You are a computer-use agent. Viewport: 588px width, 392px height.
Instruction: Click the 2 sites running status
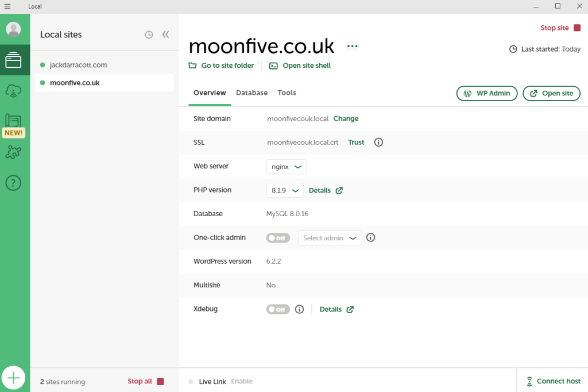[63, 382]
